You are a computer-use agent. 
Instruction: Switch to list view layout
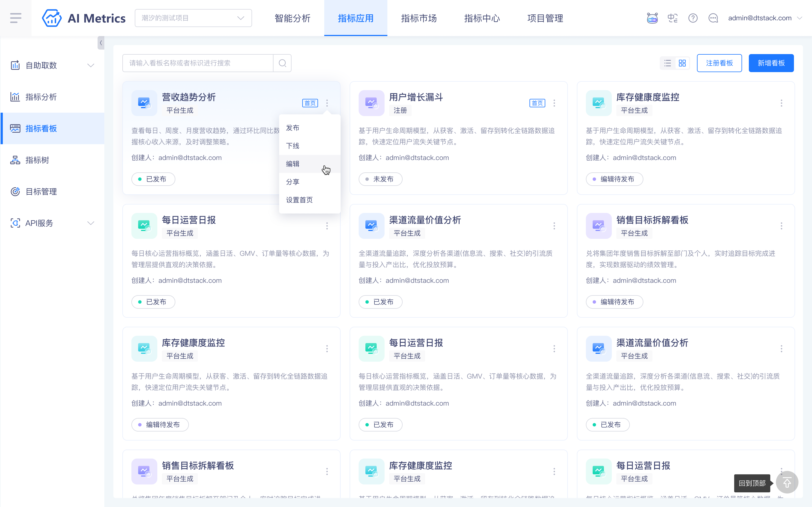click(667, 63)
